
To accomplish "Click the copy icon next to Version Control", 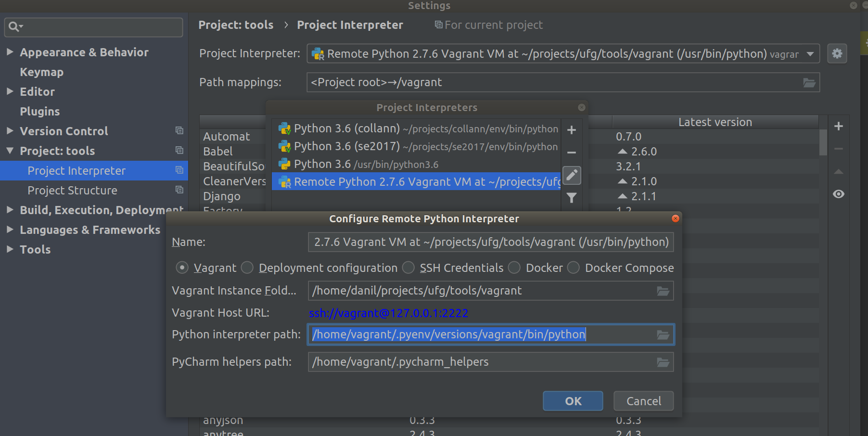I will click(x=179, y=130).
